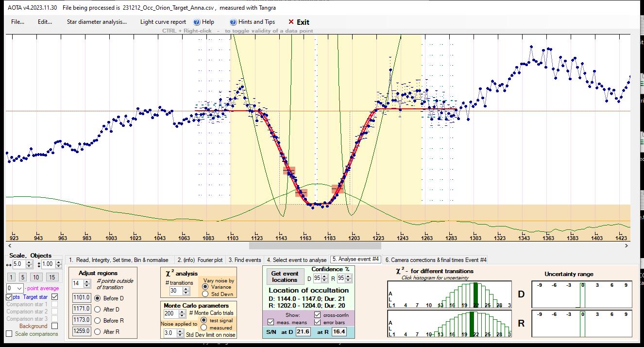644x347 pixels.
Task: Switch to 2. (info) Fourier plot tab
Action: (200, 260)
